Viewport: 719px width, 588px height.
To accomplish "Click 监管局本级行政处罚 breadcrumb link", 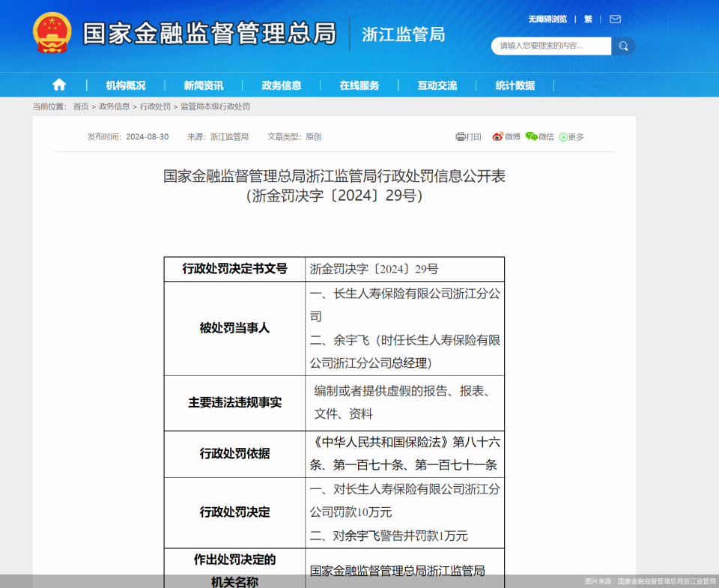I will pos(215,106).
